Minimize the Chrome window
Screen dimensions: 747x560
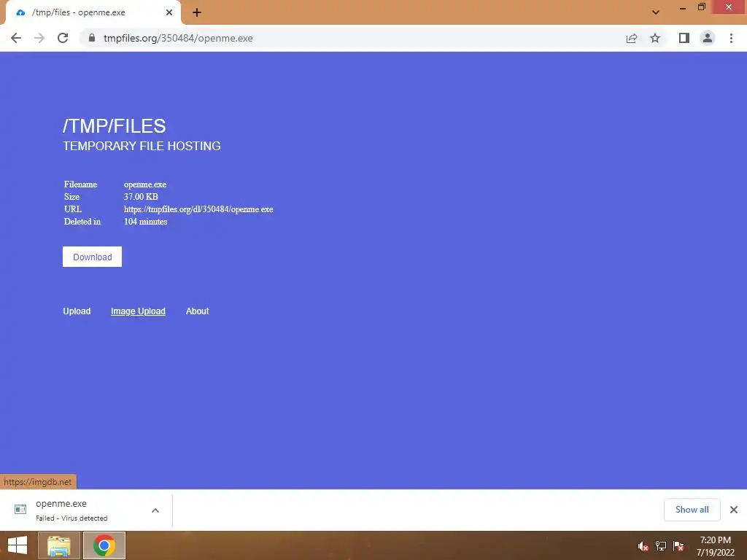683,7
